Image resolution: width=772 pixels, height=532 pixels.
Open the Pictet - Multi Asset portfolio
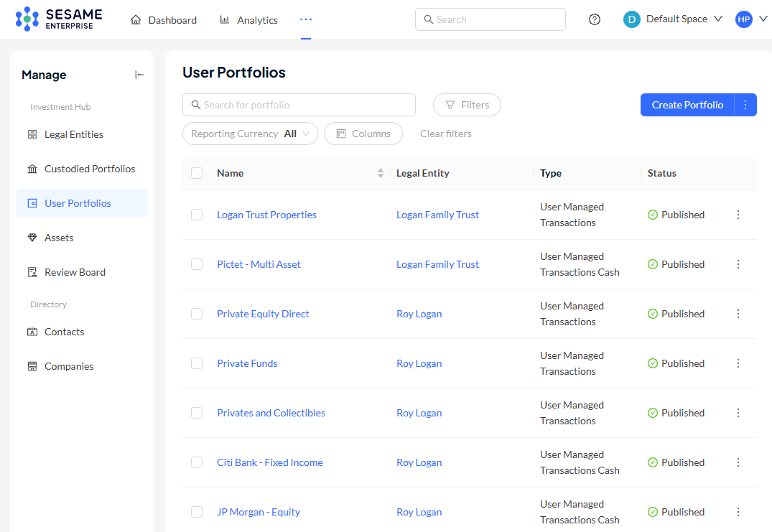tap(259, 264)
